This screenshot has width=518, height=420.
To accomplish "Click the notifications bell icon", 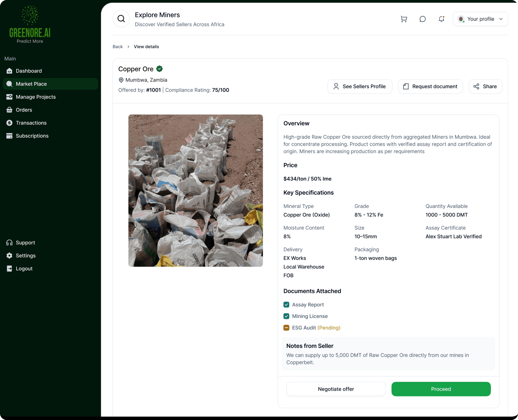I will (441, 19).
